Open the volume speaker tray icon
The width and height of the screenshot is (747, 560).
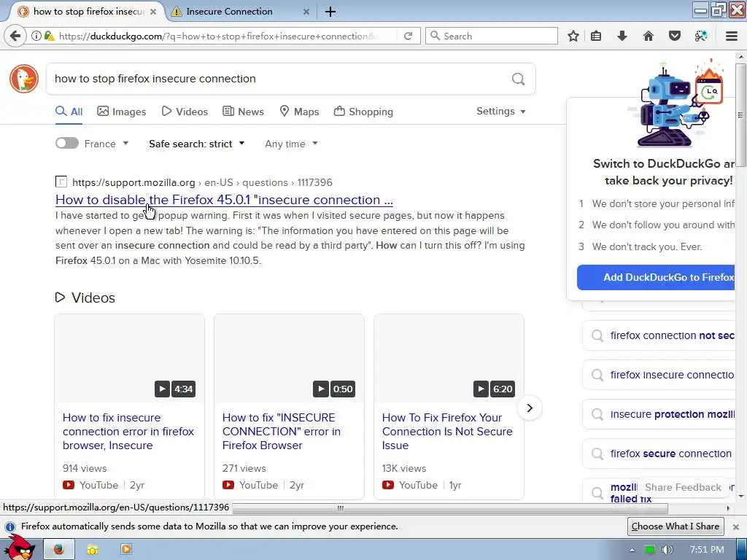click(667, 550)
